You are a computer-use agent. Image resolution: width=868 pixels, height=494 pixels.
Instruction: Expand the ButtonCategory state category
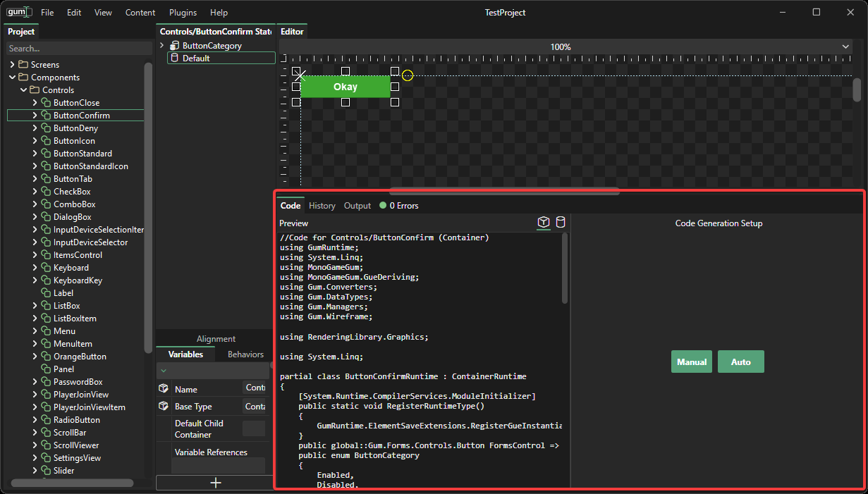point(162,46)
